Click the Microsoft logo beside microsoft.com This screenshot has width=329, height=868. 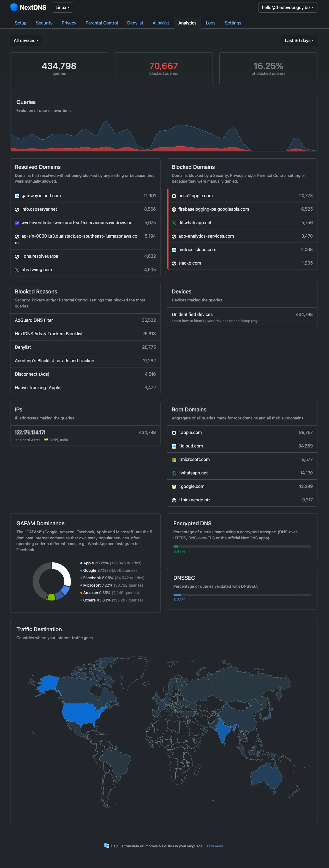click(174, 460)
